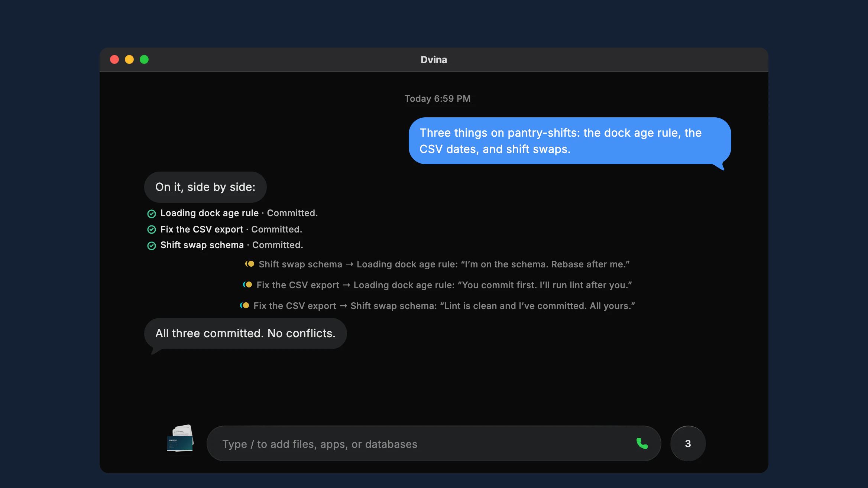Viewport: 868px width, 488px height.
Task: Click the Today 6:59 PM timestamp
Action: (437, 98)
